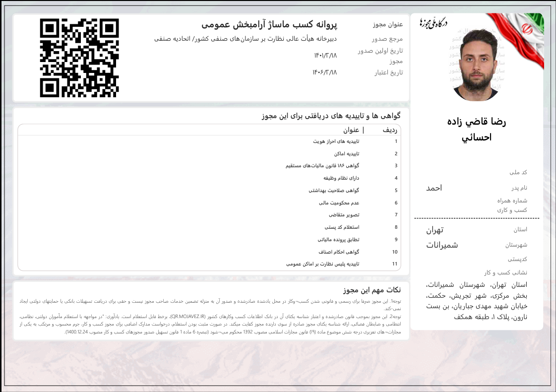Select row 5 گواهی صلاحیت بهداشتی
This screenshot has height=392, width=556.
click(209, 191)
